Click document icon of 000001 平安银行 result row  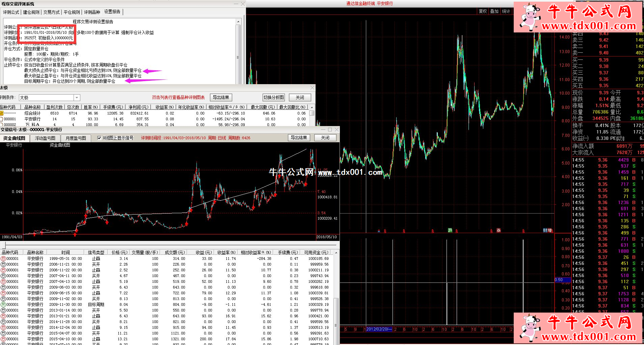coord(1,119)
